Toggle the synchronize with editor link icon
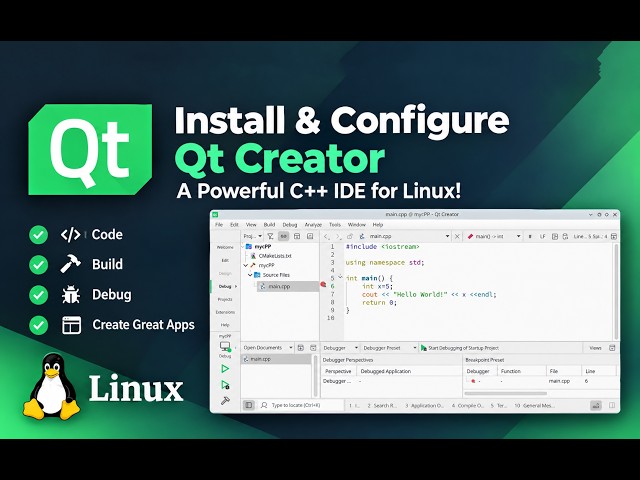The image size is (640, 480). (x=283, y=236)
